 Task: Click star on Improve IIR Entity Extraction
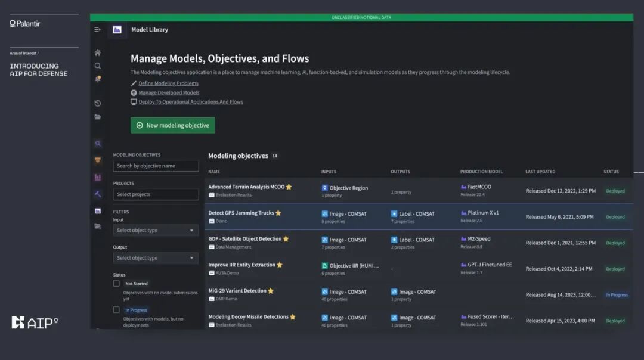[x=280, y=265]
